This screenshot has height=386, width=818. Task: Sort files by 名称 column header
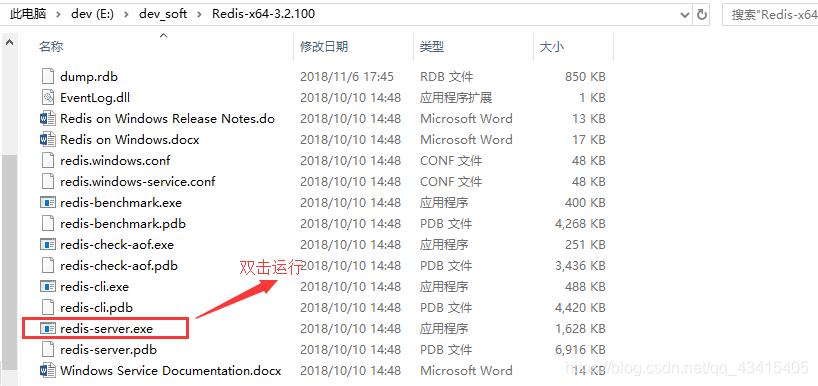[x=51, y=47]
